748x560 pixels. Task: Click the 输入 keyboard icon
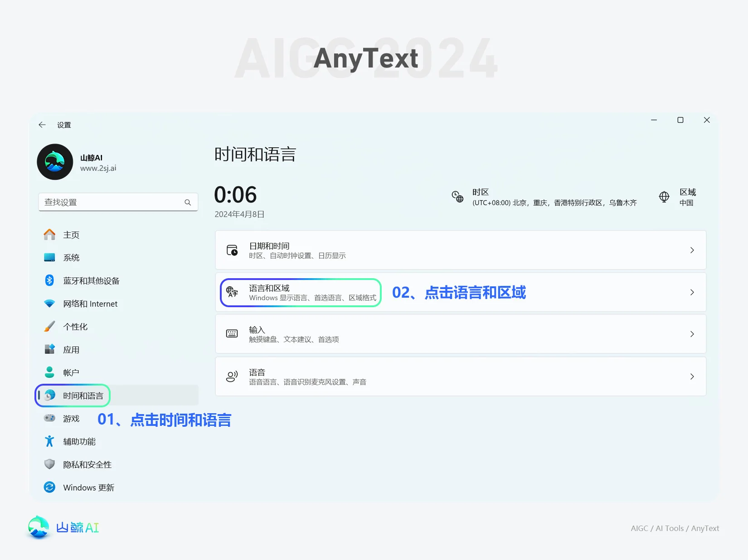tap(232, 334)
